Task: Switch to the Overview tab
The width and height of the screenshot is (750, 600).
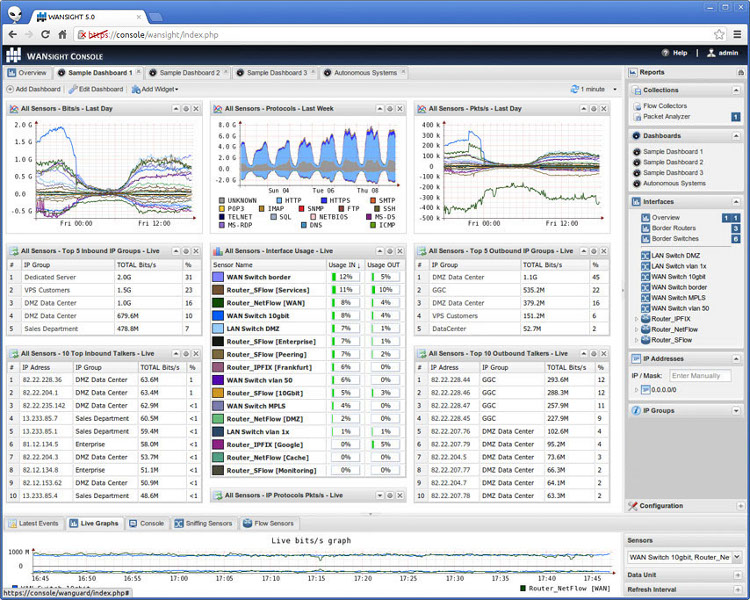Action: pyautogui.click(x=27, y=73)
